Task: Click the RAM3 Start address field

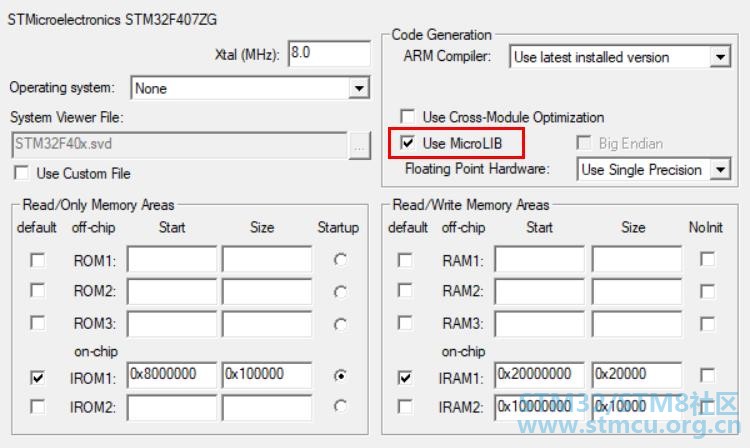Action: [x=540, y=324]
